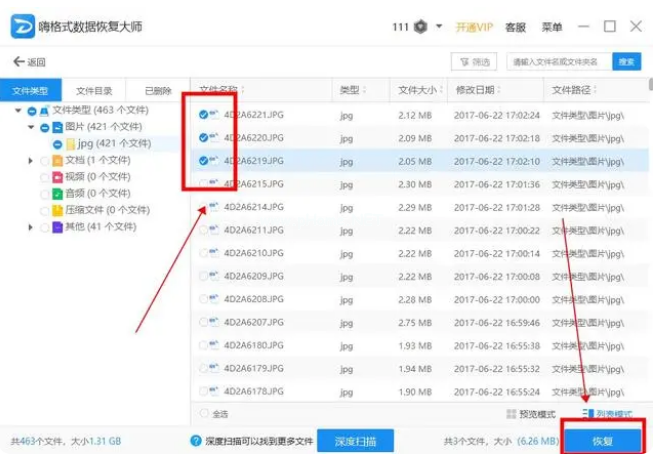Viewport: 653px width, 458px height.
Task: Select the 压缩文件 archive icon in tree
Action: coord(57,210)
